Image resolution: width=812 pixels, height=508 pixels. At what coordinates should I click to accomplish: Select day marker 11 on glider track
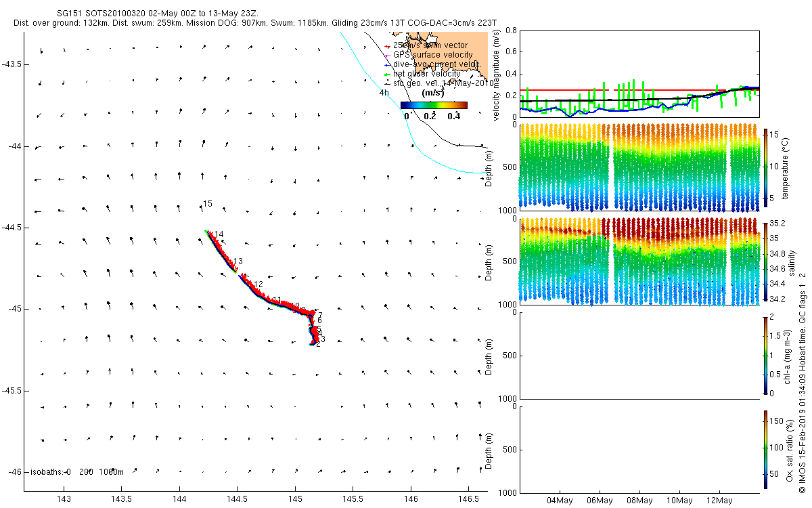tap(276, 300)
